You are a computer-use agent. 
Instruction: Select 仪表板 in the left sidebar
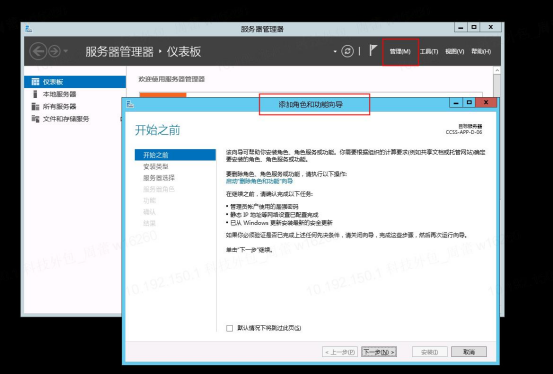(x=75, y=82)
